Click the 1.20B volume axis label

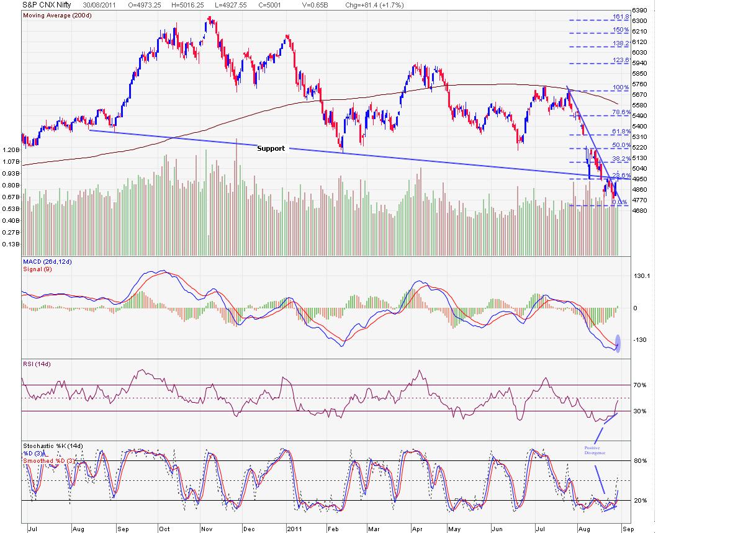11,150
